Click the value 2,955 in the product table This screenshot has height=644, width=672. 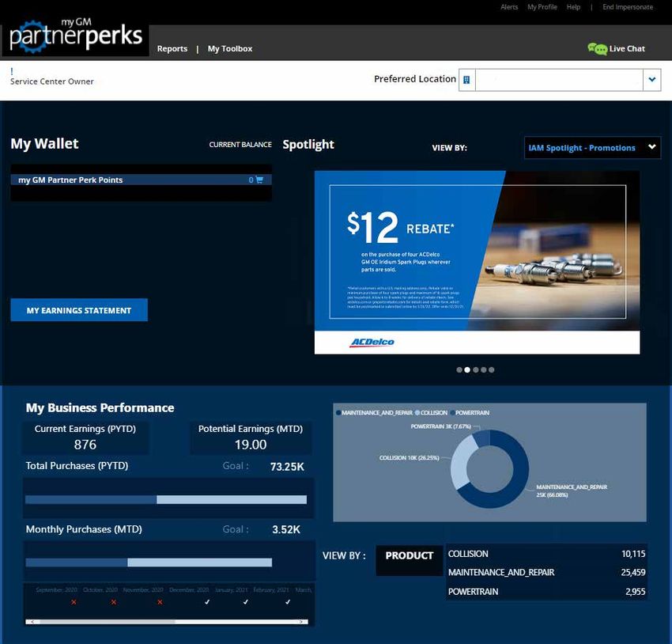coord(635,592)
